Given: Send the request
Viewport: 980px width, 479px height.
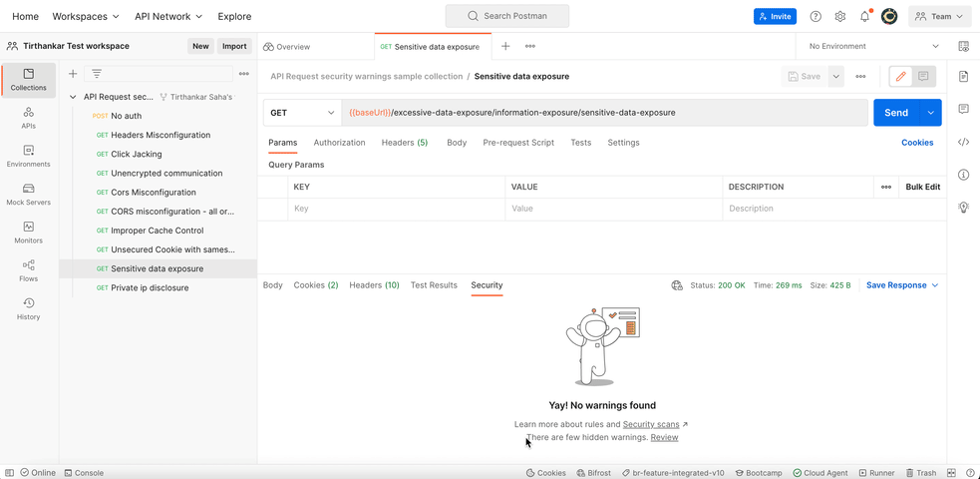Looking at the screenshot, I should point(896,113).
